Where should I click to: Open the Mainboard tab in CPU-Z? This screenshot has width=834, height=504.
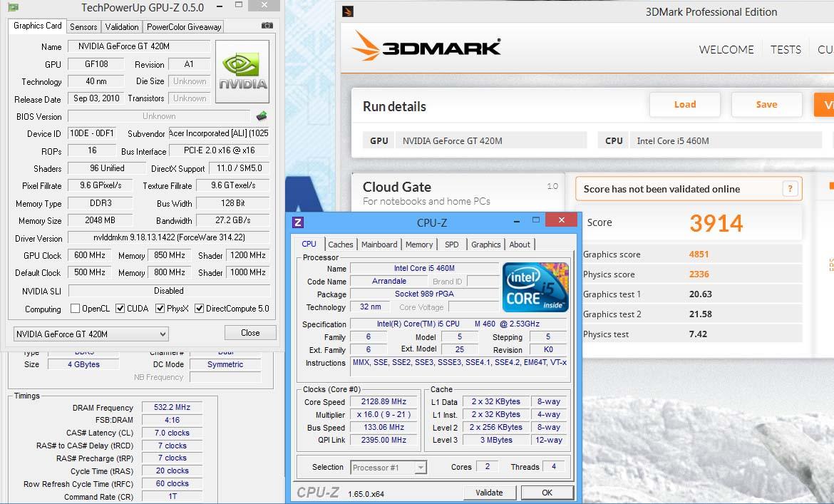tap(379, 245)
